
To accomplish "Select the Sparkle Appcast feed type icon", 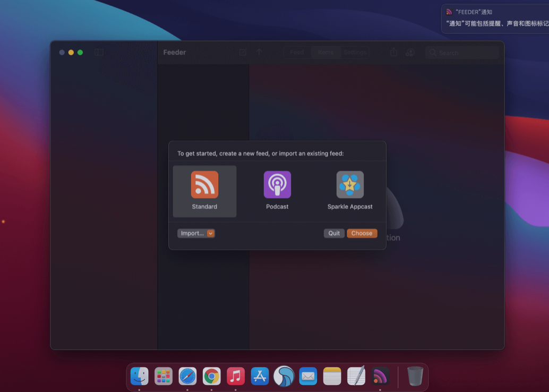I will pos(350,185).
